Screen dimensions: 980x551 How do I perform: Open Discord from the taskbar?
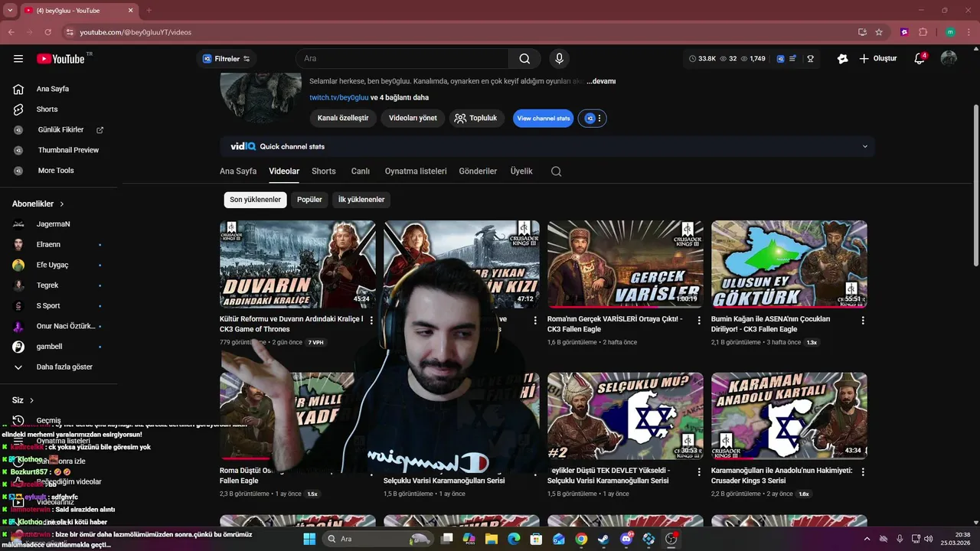626,539
